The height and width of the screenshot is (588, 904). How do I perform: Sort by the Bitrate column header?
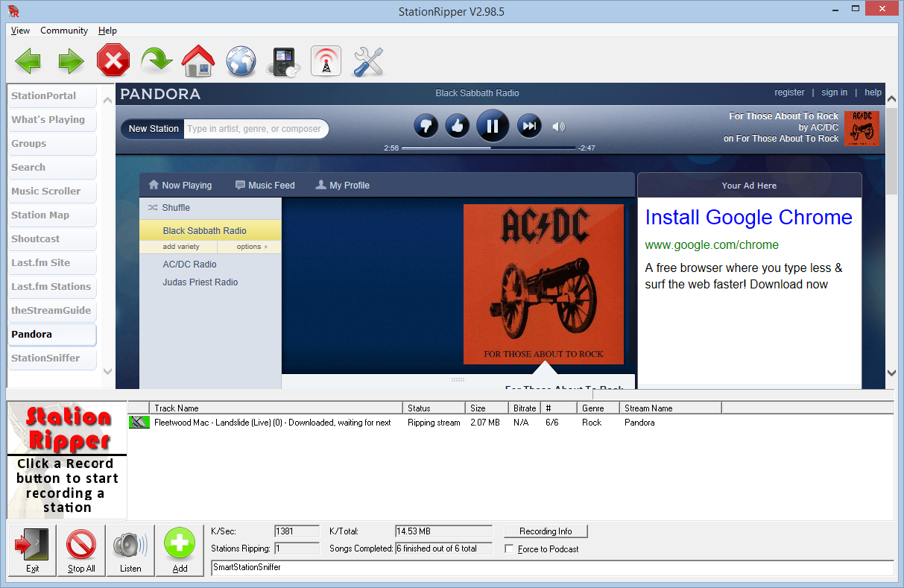(525, 408)
